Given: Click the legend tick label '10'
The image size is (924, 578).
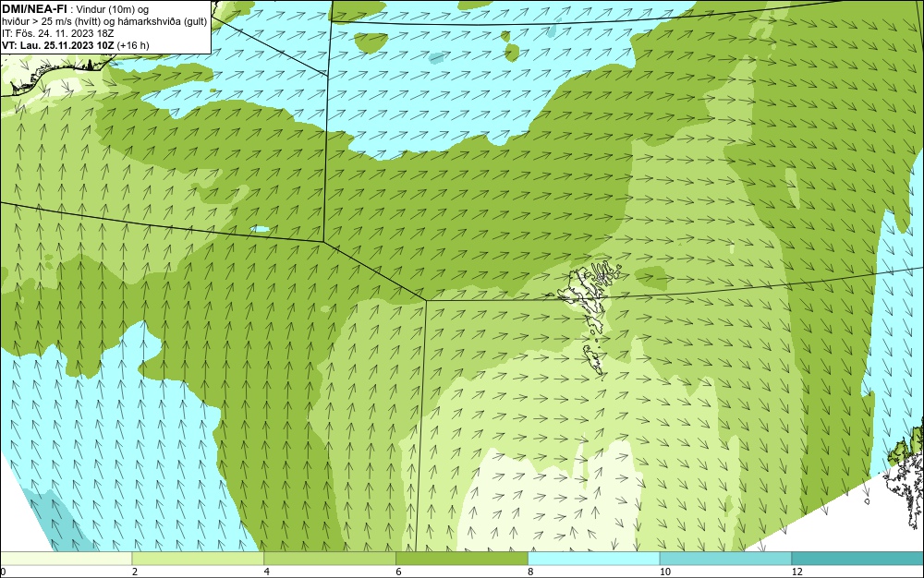Looking at the screenshot, I should 664,572.
